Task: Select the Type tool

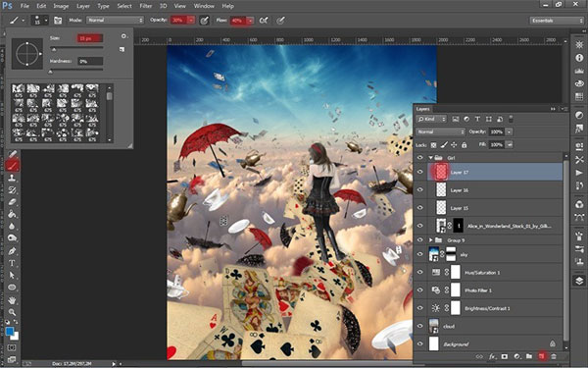Action: point(12,263)
